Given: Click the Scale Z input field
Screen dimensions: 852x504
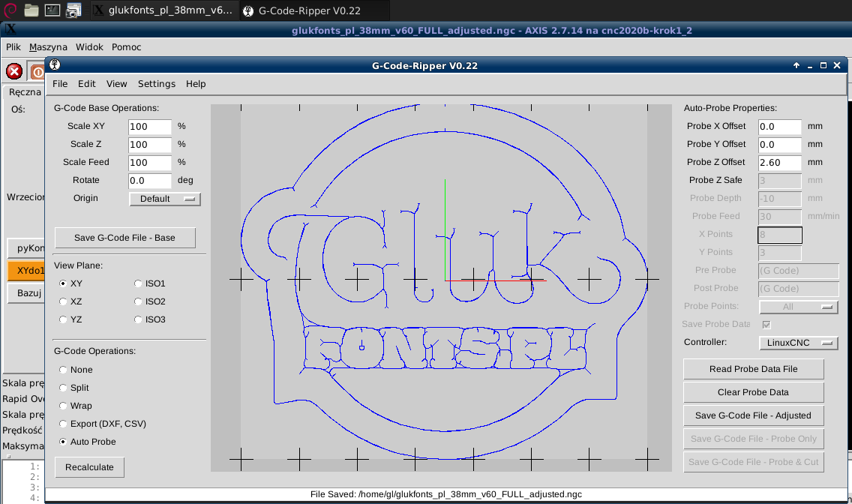Looking at the screenshot, I should click(150, 145).
